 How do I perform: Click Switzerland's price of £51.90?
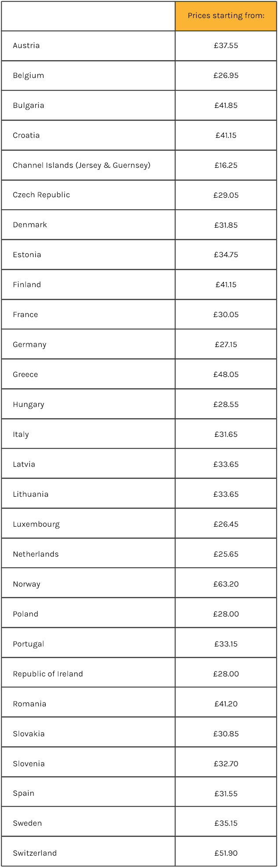226,853
